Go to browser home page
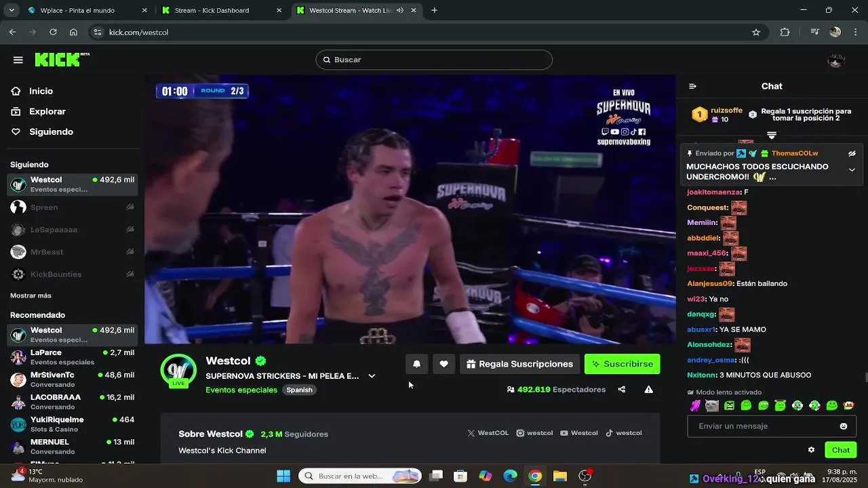The width and height of the screenshot is (868, 488). click(x=73, y=32)
